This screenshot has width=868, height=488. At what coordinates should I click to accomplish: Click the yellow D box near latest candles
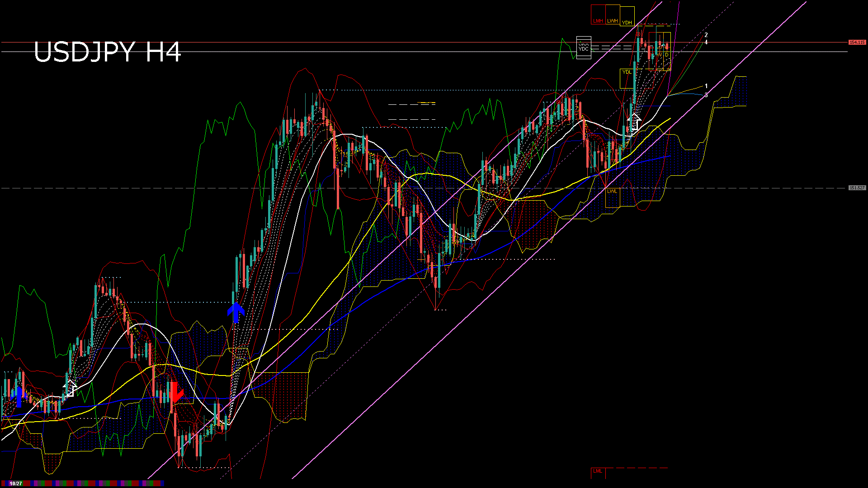[x=666, y=55]
